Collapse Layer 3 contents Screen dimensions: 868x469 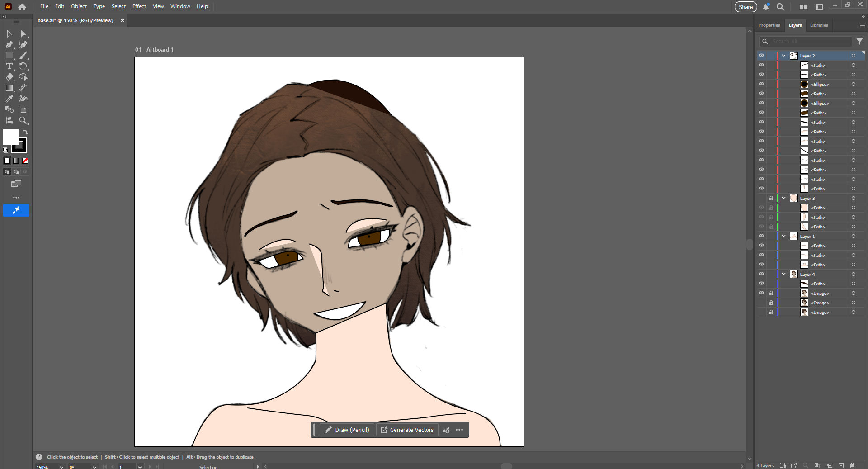784,198
